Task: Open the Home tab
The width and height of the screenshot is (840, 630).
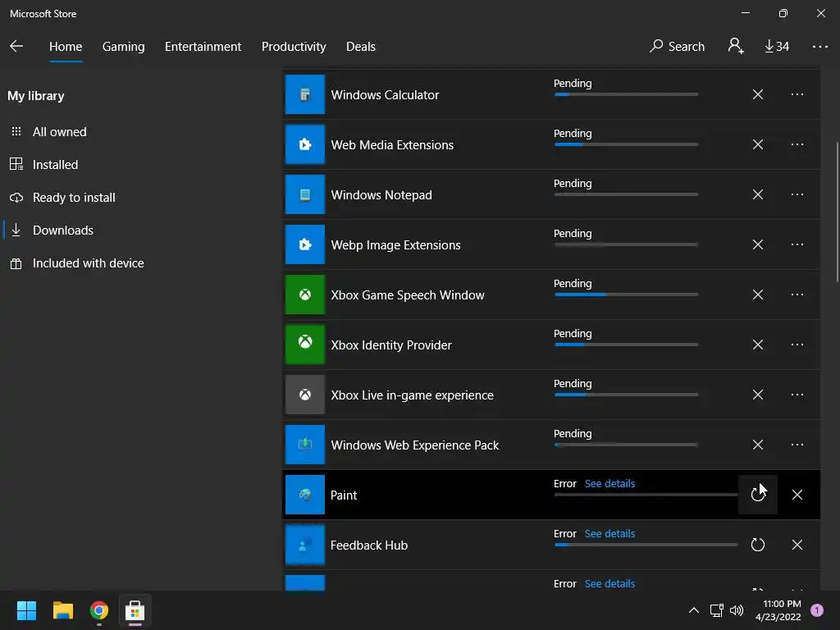Action: click(66, 47)
